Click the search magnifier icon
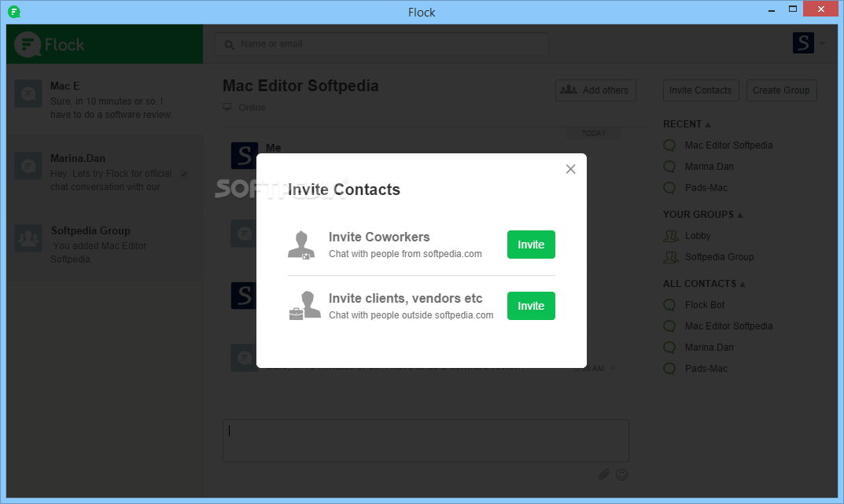Image resolution: width=844 pixels, height=504 pixels. [230, 45]
